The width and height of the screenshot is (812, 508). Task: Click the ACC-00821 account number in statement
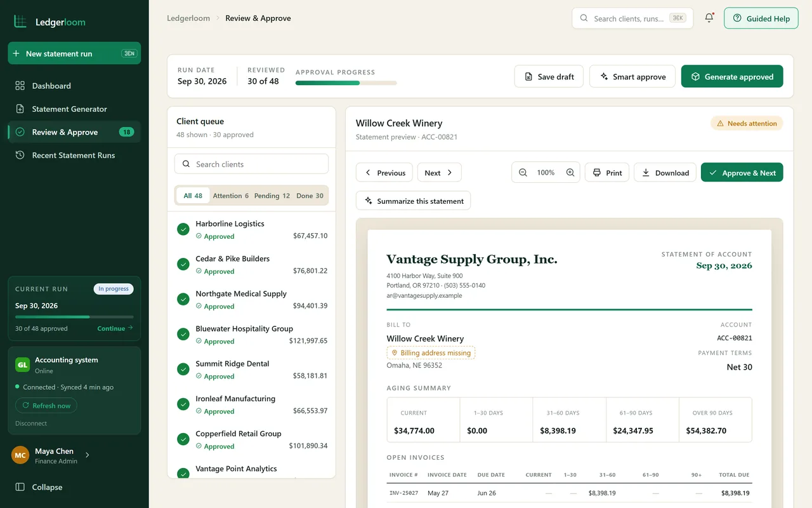pos(735,338)
